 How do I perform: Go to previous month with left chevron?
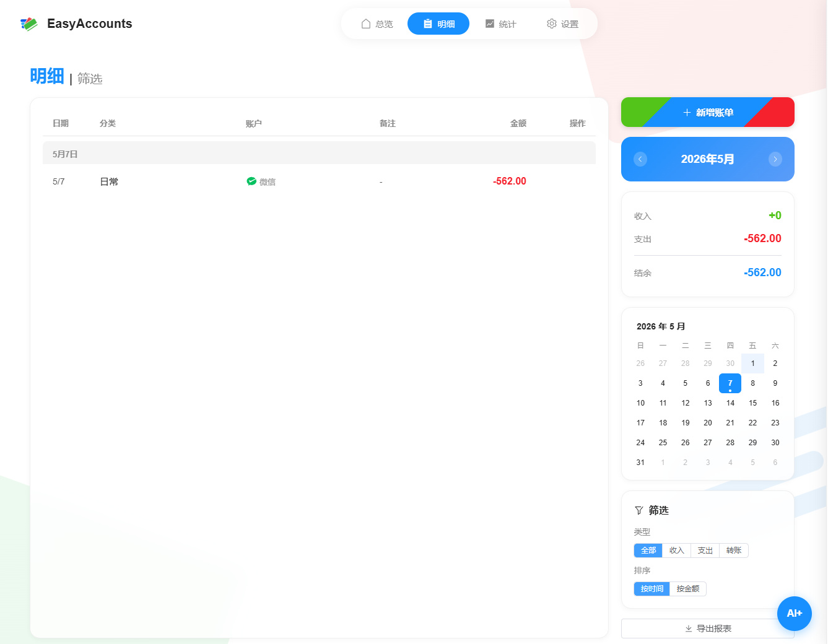[x=640, y=159]
